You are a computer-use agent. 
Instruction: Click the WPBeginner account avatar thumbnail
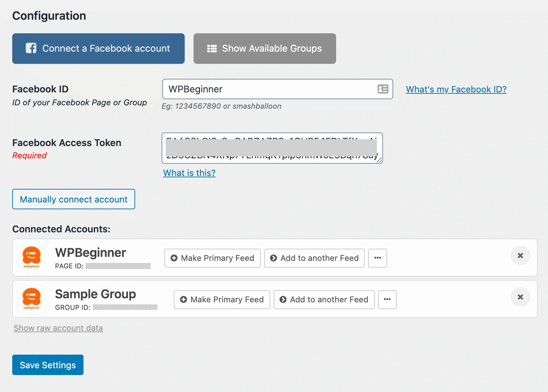(x=32, y=257)
